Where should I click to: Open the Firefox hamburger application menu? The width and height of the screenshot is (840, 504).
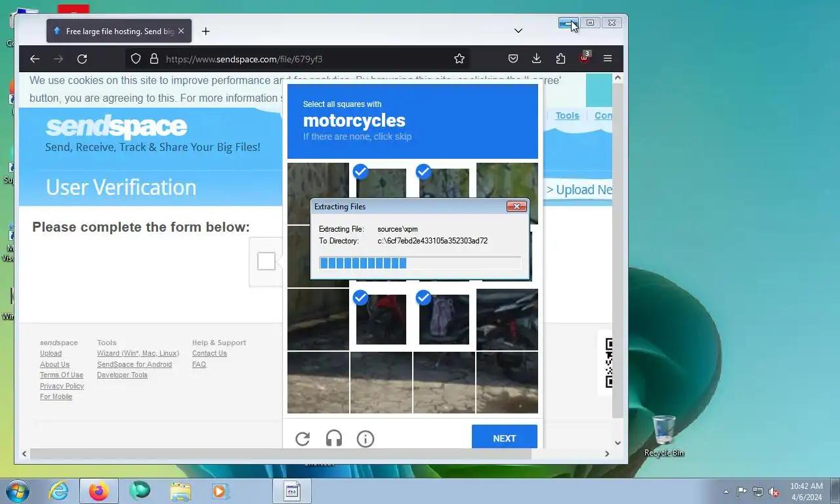[x=608, y=59]
